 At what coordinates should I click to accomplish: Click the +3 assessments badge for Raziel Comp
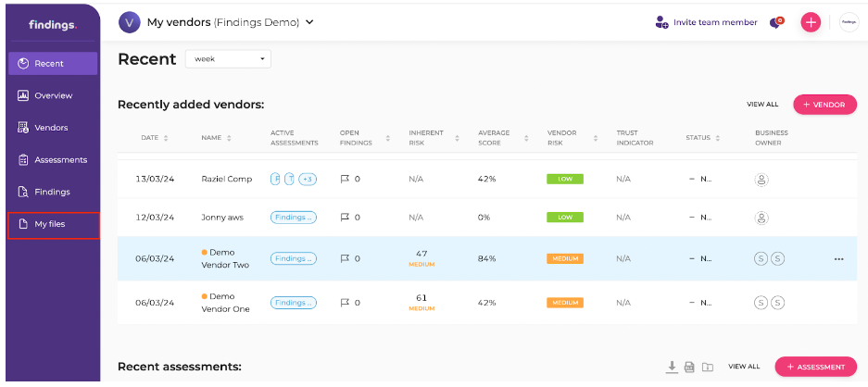pyautogui.click(x=307, y=179)
